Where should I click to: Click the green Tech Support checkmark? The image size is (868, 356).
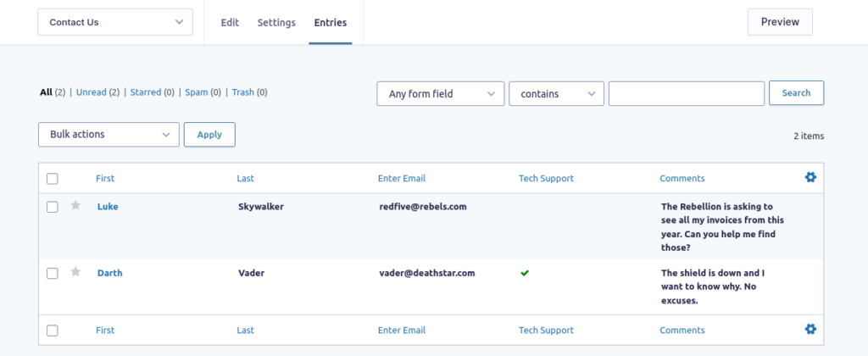(x=525, y=273)
